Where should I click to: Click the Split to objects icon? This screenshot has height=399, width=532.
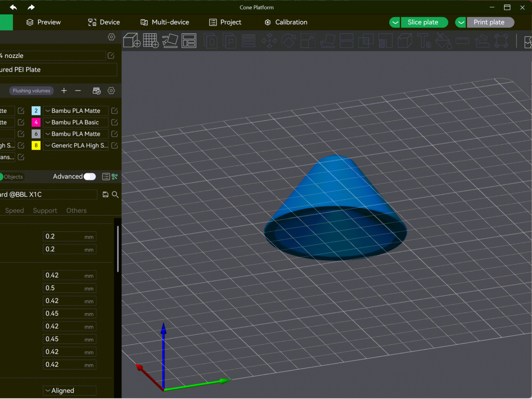click(x=211, y=41)
